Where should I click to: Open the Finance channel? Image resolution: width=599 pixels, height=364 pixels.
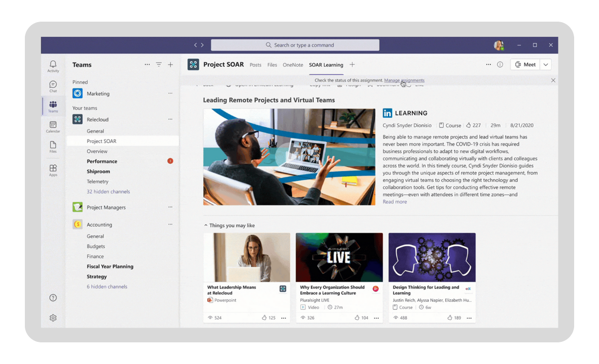[95, 257]
